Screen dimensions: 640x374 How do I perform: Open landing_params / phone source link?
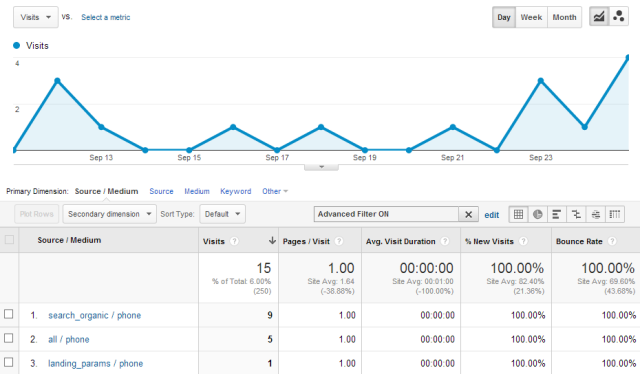96,363
